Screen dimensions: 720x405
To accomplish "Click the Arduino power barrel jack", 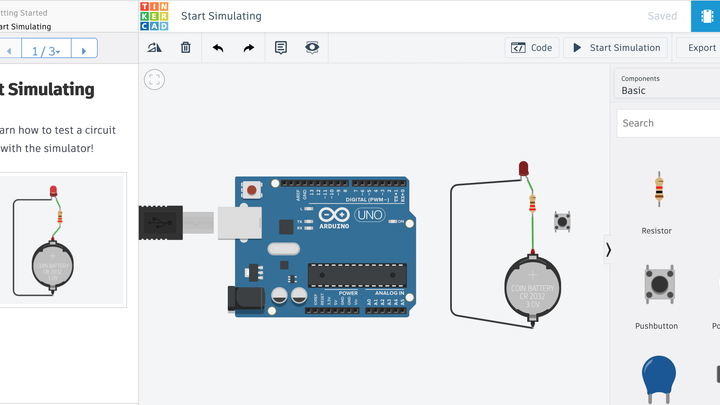I will coord(246,299).
